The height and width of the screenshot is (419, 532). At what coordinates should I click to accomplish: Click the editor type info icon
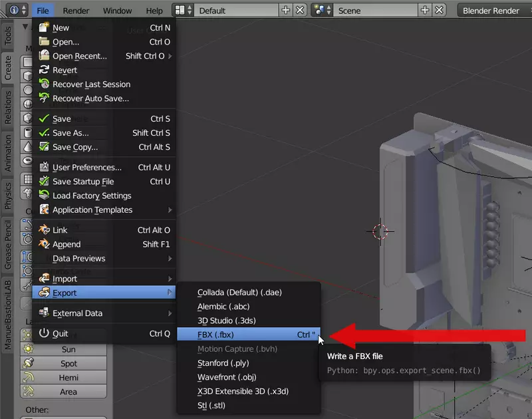tap(14, 11)
